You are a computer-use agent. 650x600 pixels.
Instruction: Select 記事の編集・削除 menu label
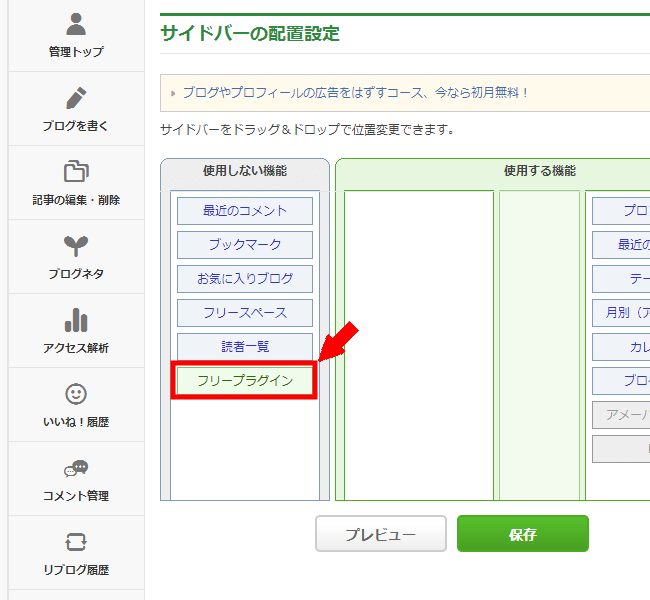point(76,200)
